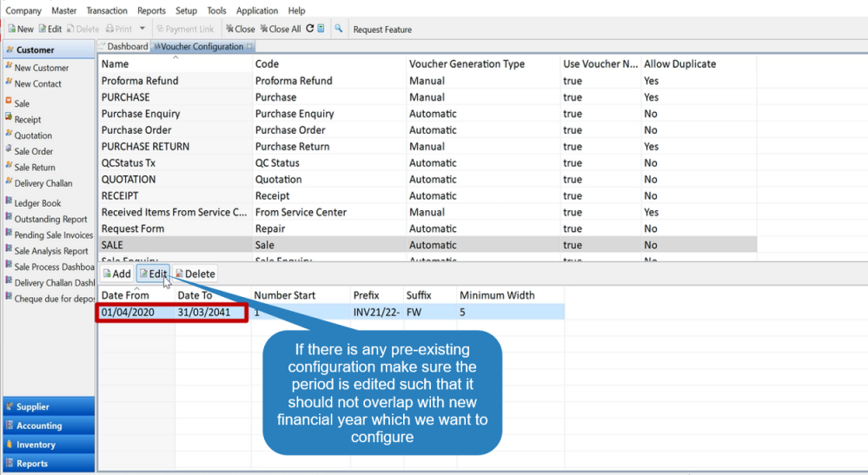
Task: Click the top toolbar Edit button
Action: coord(50,29)
